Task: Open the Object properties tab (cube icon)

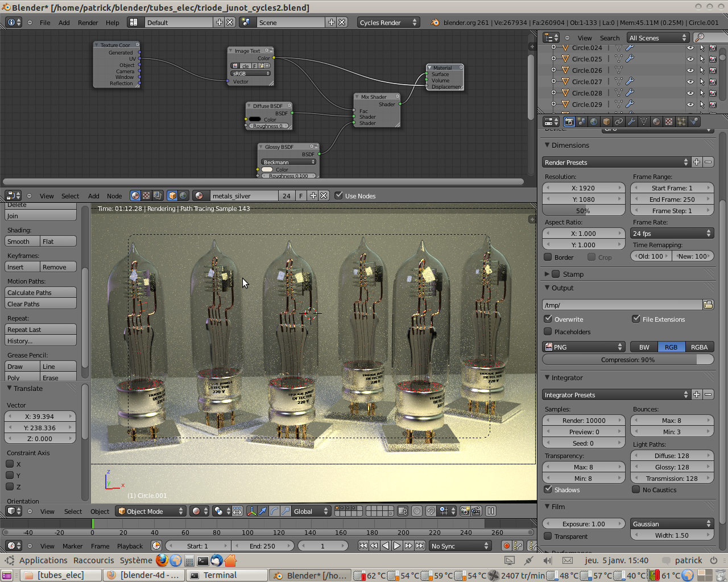Action: tap(606, 121)
